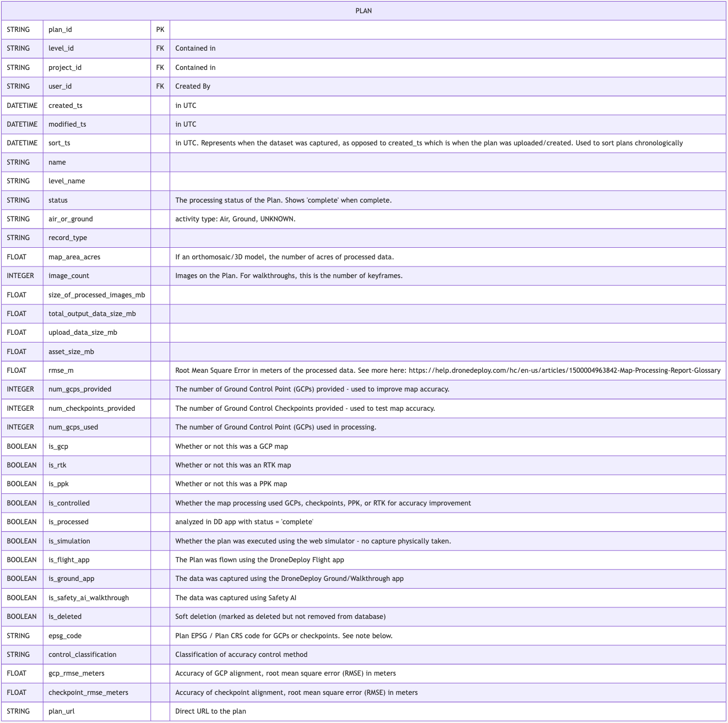Image resolution: width=728 pixels, height=723 pixels.
Task: Select the 'Created By' description text
Action: (x=193, y=86)
